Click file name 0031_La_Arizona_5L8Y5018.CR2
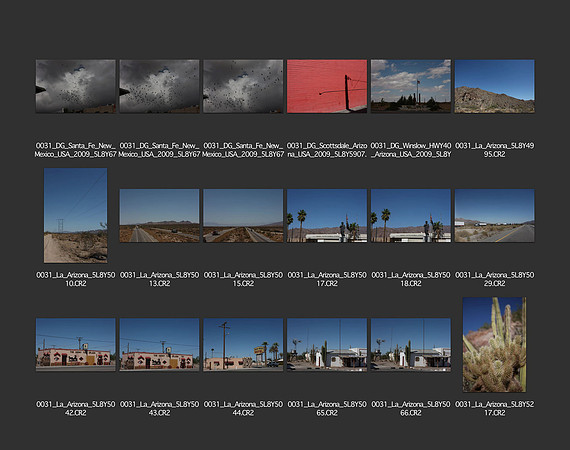 click(411, 279)
